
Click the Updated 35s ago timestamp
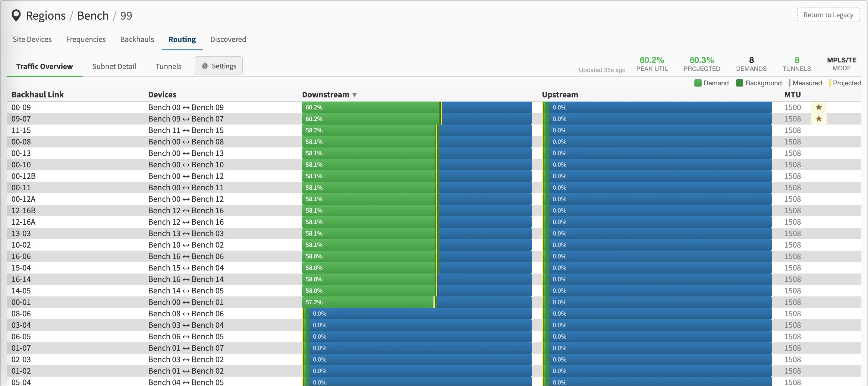(602, 70)
